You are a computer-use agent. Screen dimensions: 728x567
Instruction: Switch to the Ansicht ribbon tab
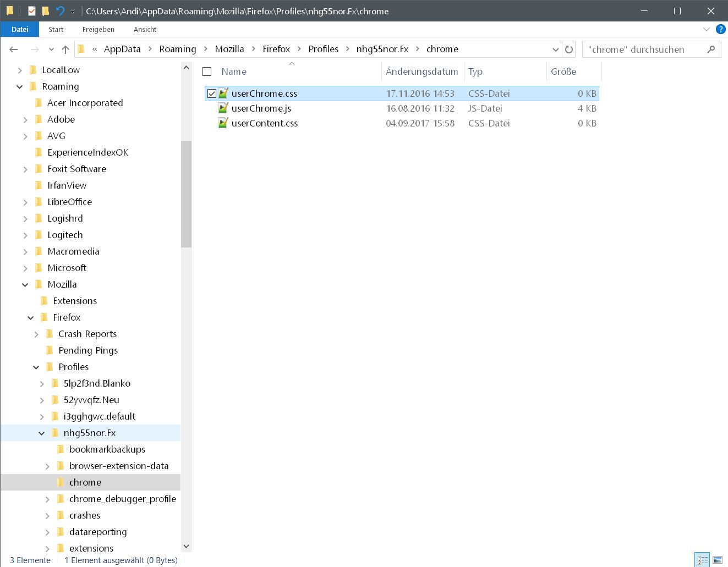coord(145,29)
